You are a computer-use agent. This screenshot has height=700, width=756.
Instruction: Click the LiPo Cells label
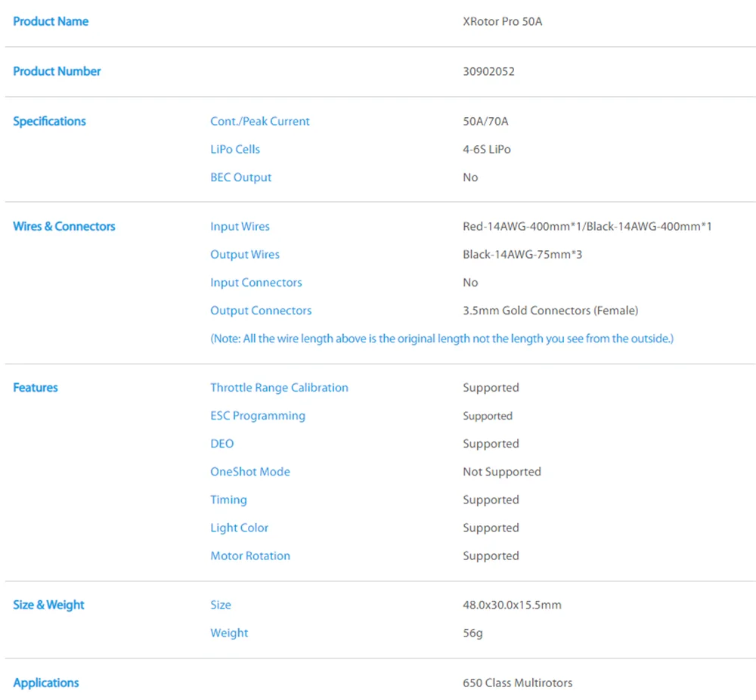click(234, 149)
